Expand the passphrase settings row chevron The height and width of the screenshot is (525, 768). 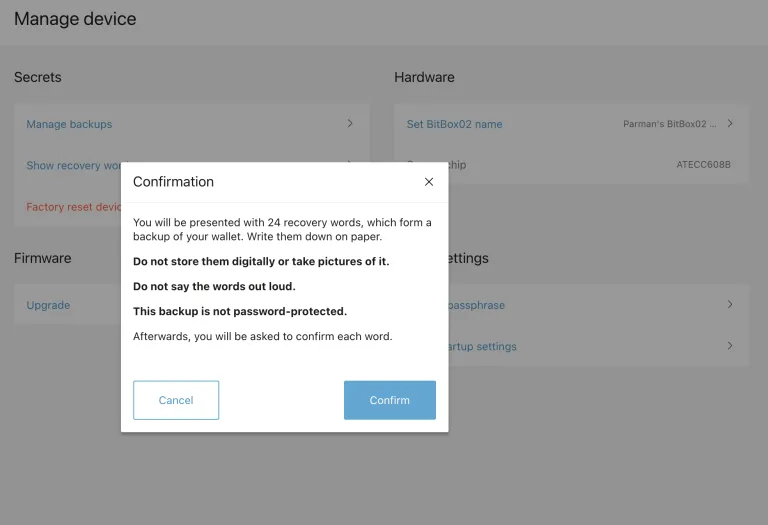[730, 305]
